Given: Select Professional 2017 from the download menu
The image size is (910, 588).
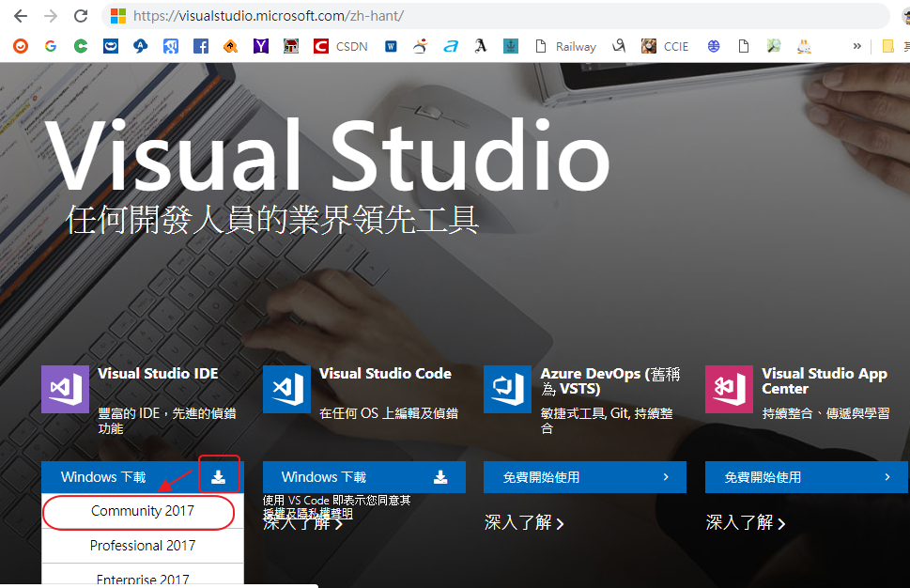Looking at the screenshot, I should coord(143,546).
